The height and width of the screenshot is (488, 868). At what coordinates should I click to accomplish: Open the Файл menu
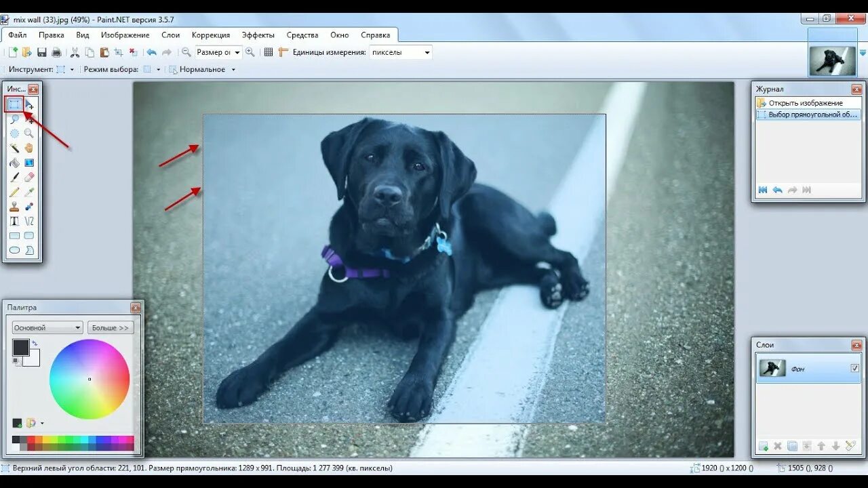click(18, 35)
